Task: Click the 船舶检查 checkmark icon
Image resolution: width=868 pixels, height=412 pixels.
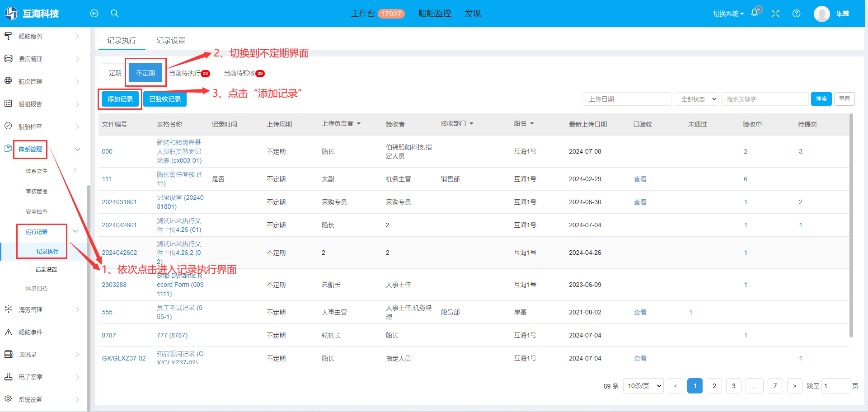Action: coord(8,126)
